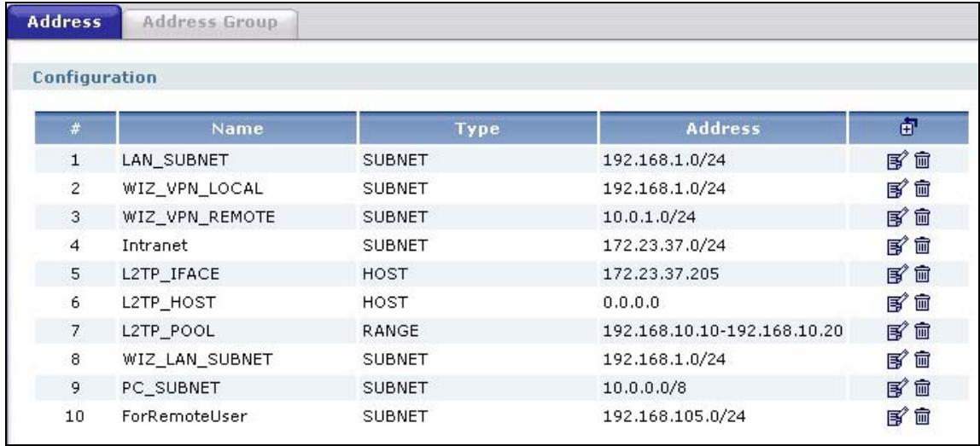980x446 pixels.
Task: Select the PC_SUBNET name cell
Action: (236, 388)
